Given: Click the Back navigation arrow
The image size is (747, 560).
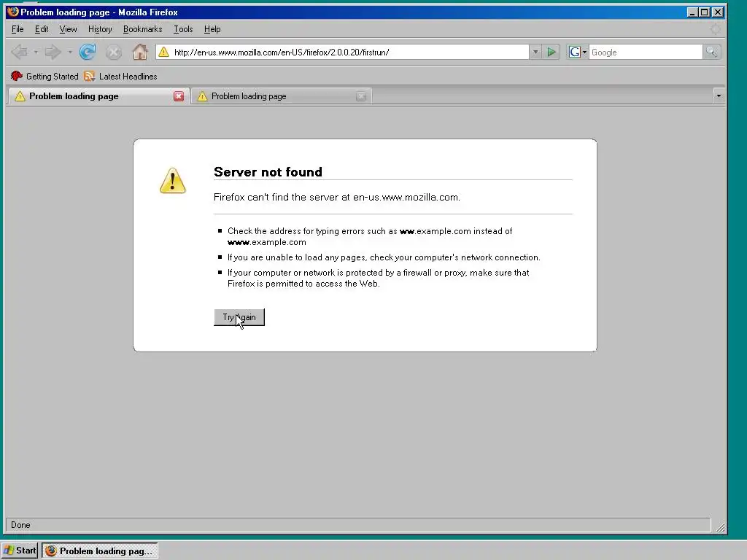Looking at the screenshot, I should click(x=20, y=52).
